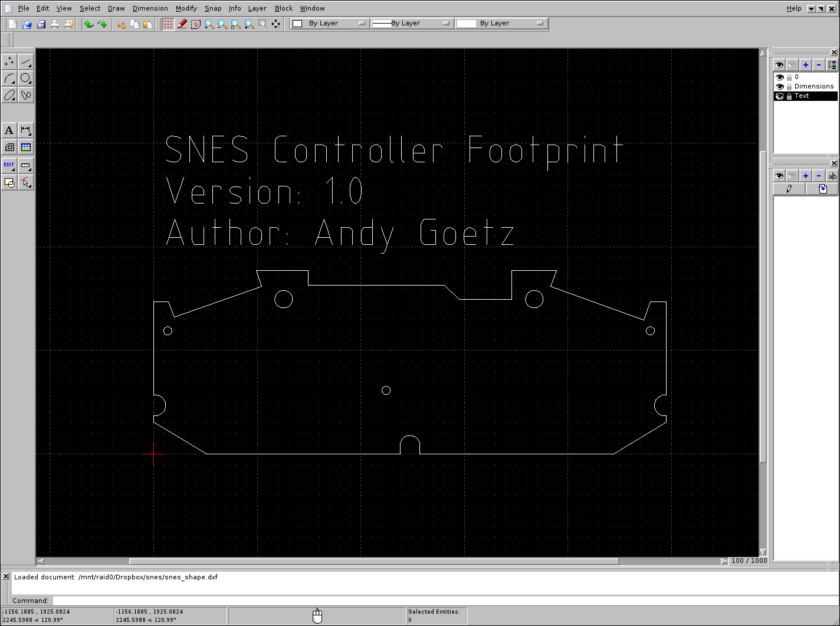Toggle visibility of layer 0
The height and width of the screenshot is (626, 840).
780,77
